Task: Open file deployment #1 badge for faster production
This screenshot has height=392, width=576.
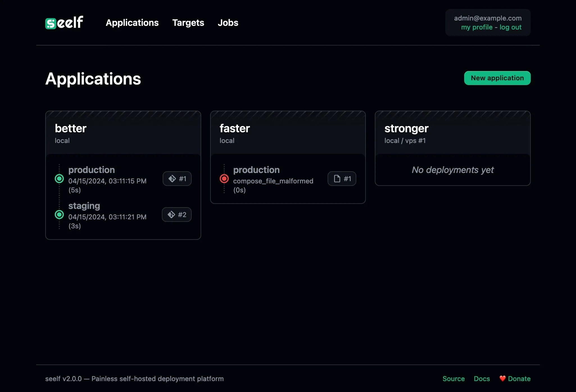Action: [x=342, y=179]
